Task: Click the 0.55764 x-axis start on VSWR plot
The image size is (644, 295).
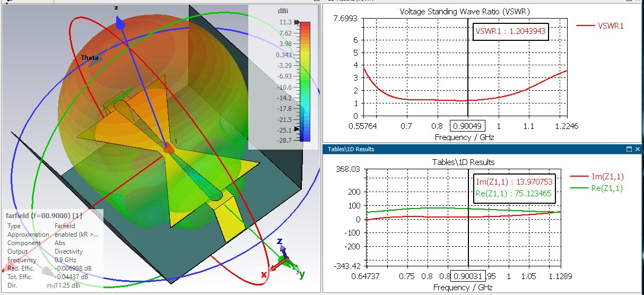Action: pyautogui.click(x=363, y=126)
